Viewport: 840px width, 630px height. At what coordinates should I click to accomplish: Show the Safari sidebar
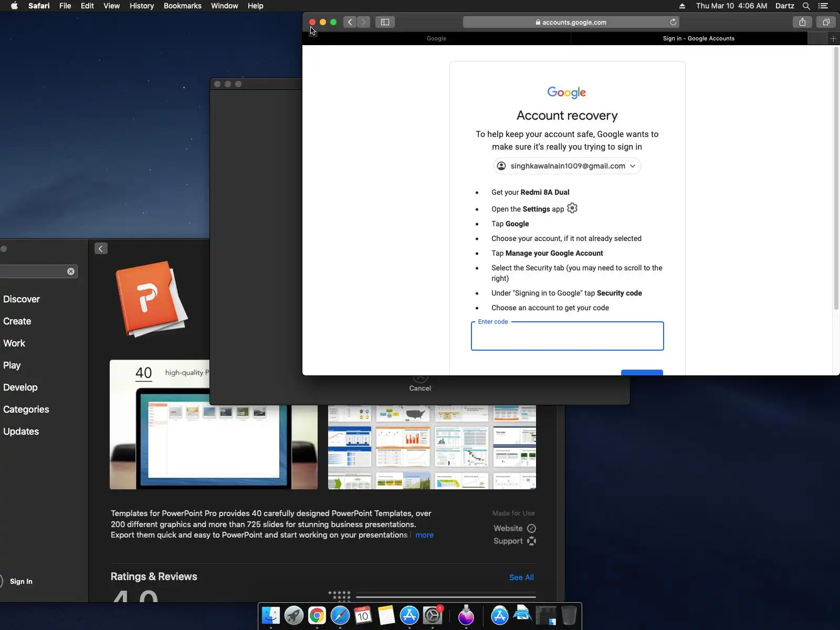tap(385, 22)
